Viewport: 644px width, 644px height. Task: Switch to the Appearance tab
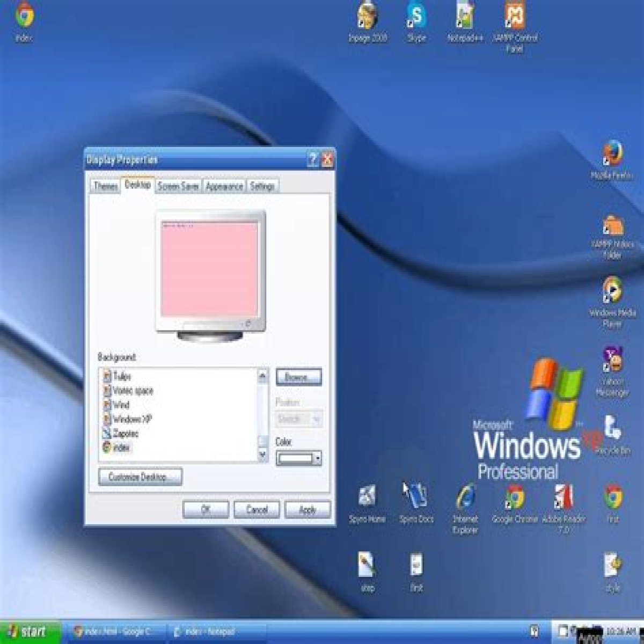[x=224, y=186]
